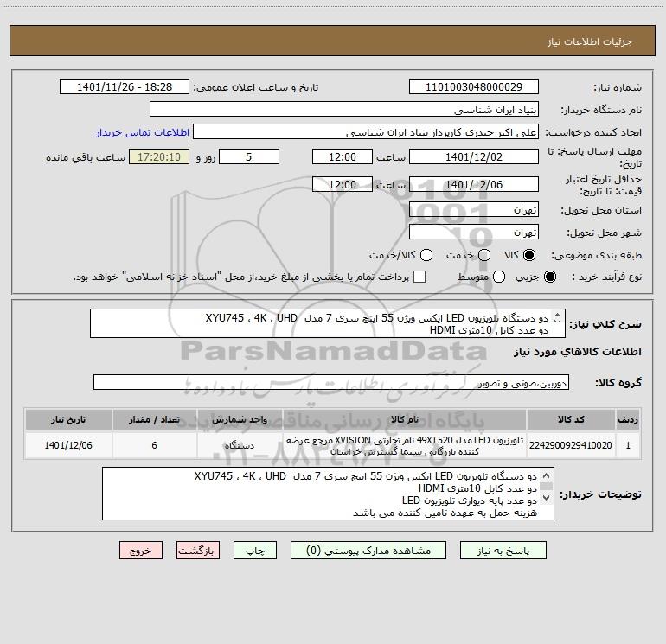Click the price validity date 1401/12/06 field

point(474,184)
